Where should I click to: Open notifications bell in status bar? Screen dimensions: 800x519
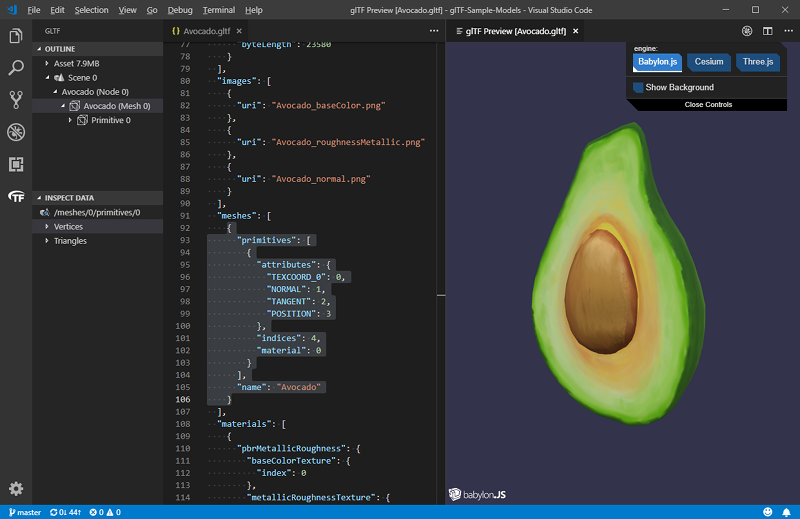787,512
